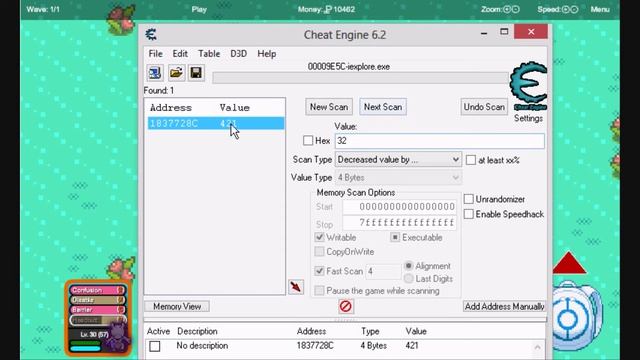Click Add Address Manually button
The width and height of the screenshot is (640, 360).
pos(504,306)
